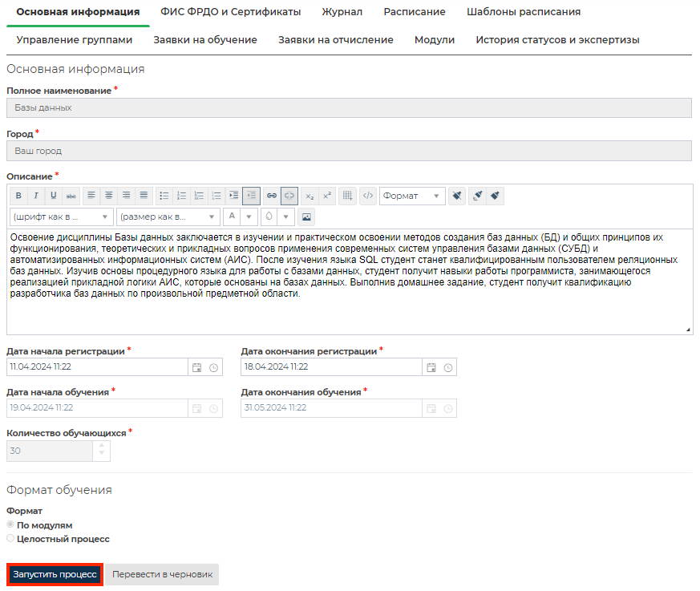Screen dimensions: 700x591
Task: Click 'Перевести в черновик' button
Action: (163, 575)
